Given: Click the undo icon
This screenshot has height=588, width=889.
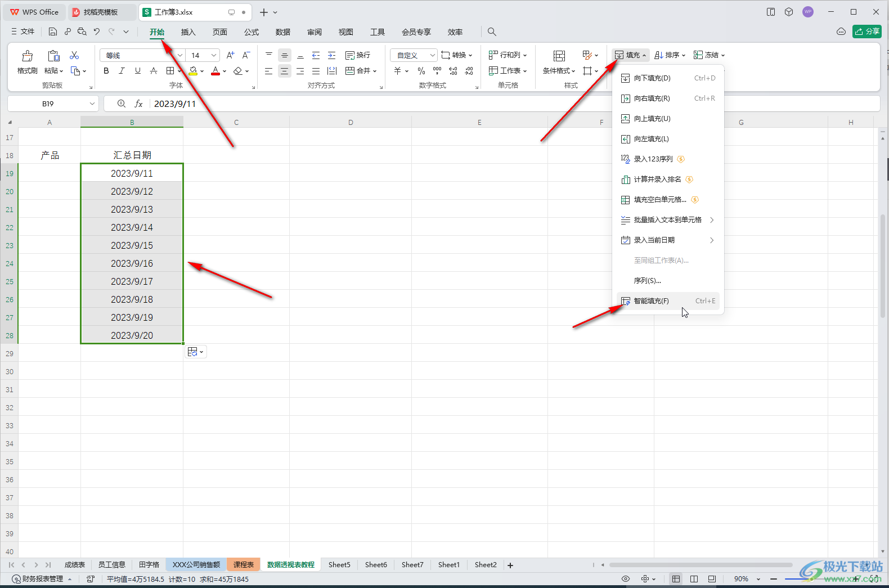Looking at the screenshot, I should [x=97, y=32].
